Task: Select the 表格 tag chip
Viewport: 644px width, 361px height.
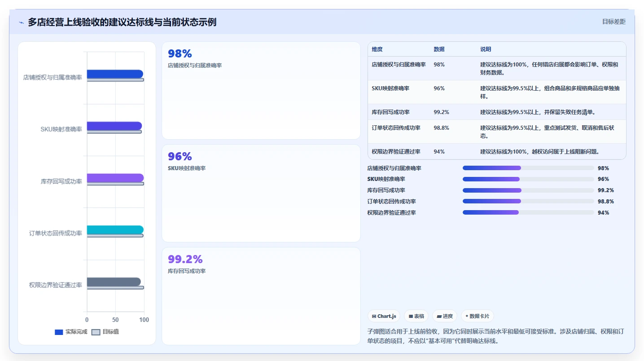Action: click(x=416, y=316)
